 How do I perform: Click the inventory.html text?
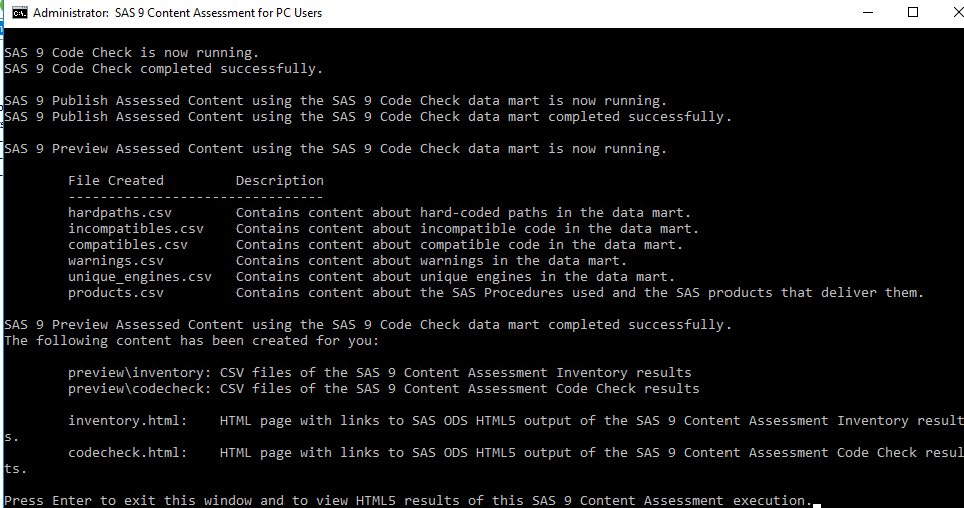(x=127, y=421)
